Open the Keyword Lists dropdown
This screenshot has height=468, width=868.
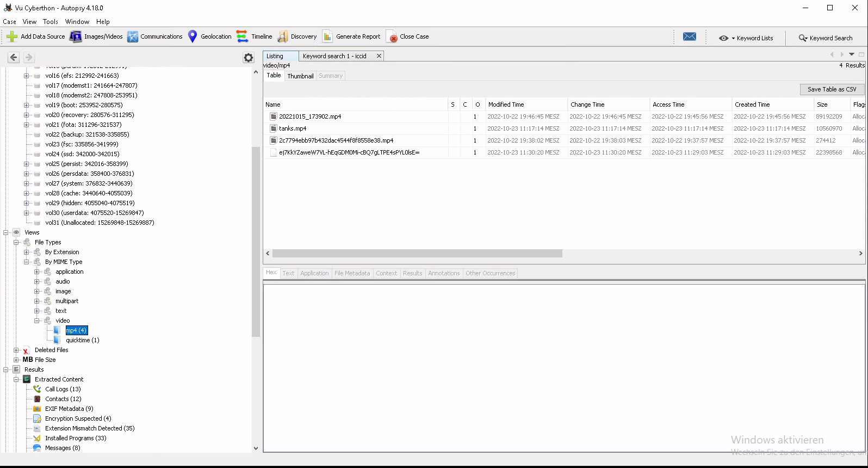click(746, 38)
